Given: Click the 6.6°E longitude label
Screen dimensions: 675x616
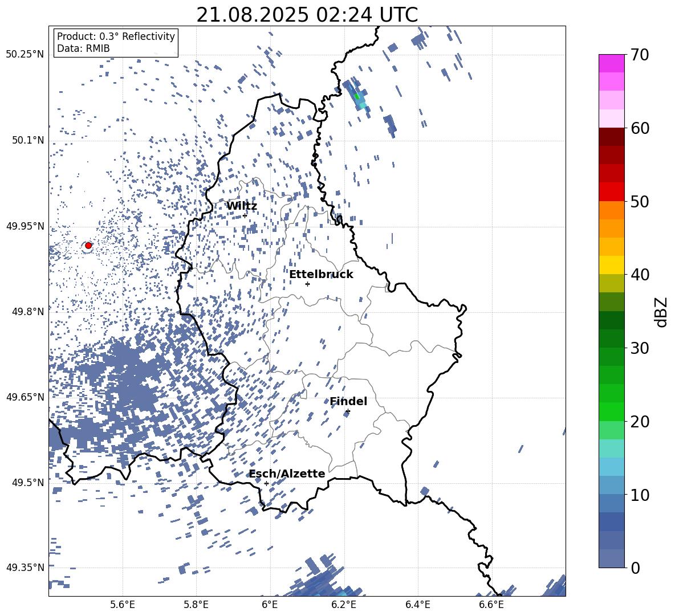Looking at the screenshot, I should 491,605.
